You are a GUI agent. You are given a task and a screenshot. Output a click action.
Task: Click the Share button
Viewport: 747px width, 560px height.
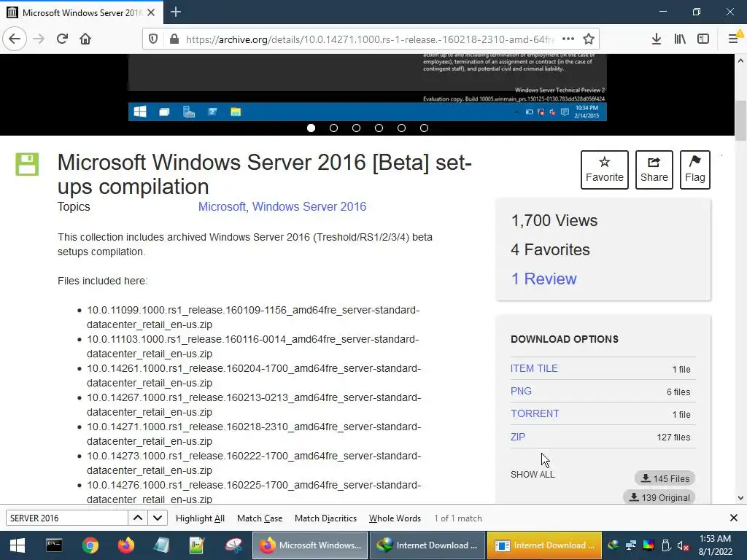(x=654, y=169)
